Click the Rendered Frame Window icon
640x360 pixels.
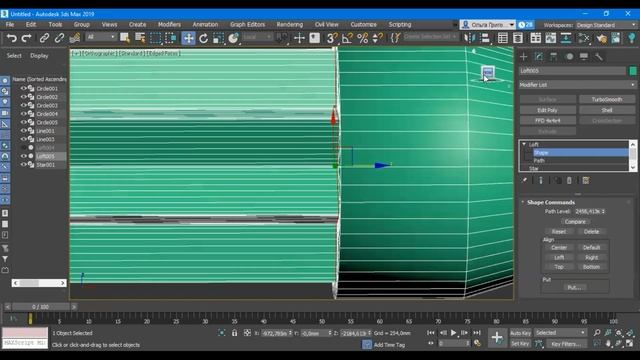coord(616,38)
